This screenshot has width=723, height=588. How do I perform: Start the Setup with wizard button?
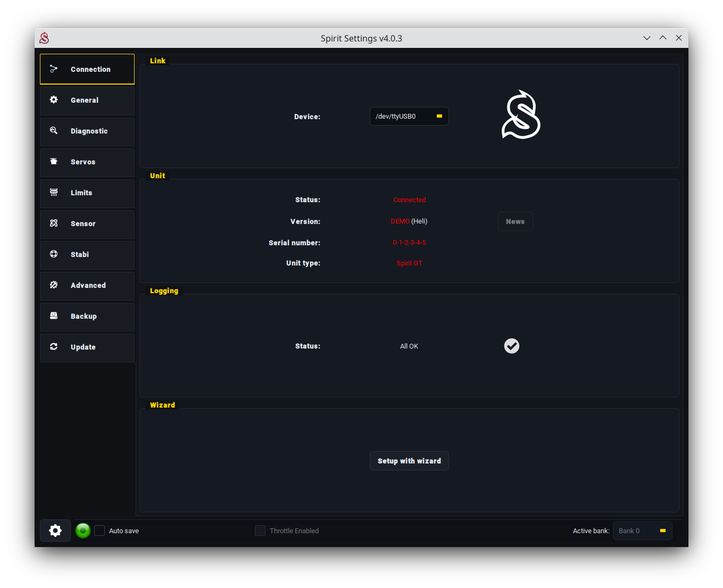(x=409, y=461)
